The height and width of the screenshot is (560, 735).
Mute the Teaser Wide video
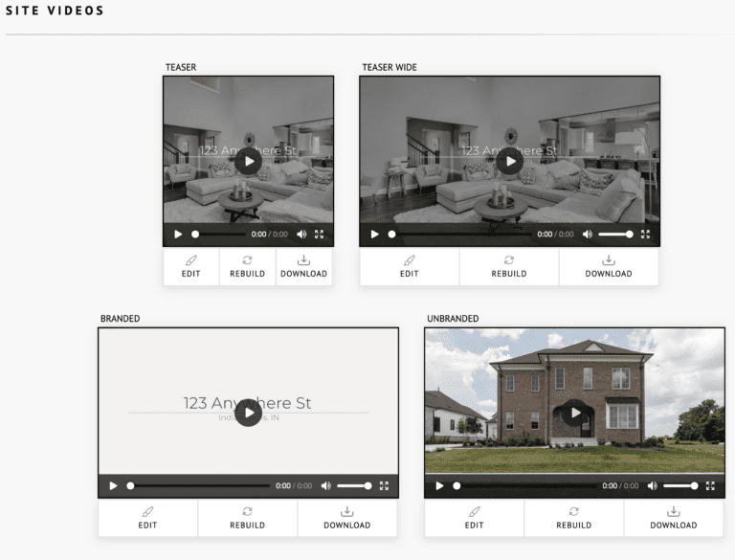[588, 235]
